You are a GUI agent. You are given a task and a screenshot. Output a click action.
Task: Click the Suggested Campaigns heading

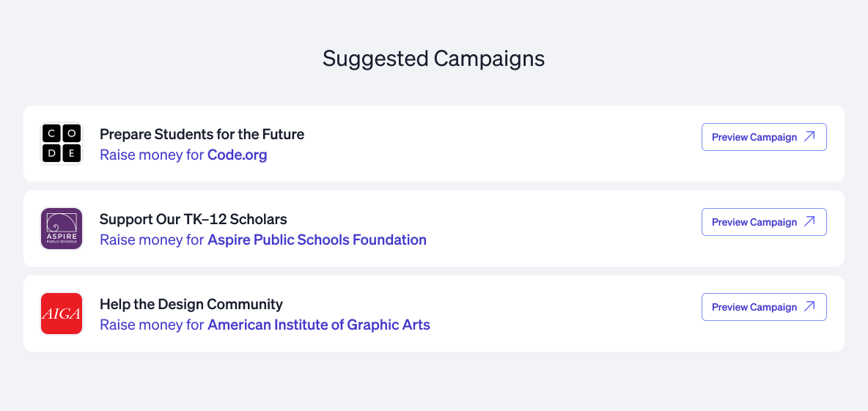click(x=433, y=59)
